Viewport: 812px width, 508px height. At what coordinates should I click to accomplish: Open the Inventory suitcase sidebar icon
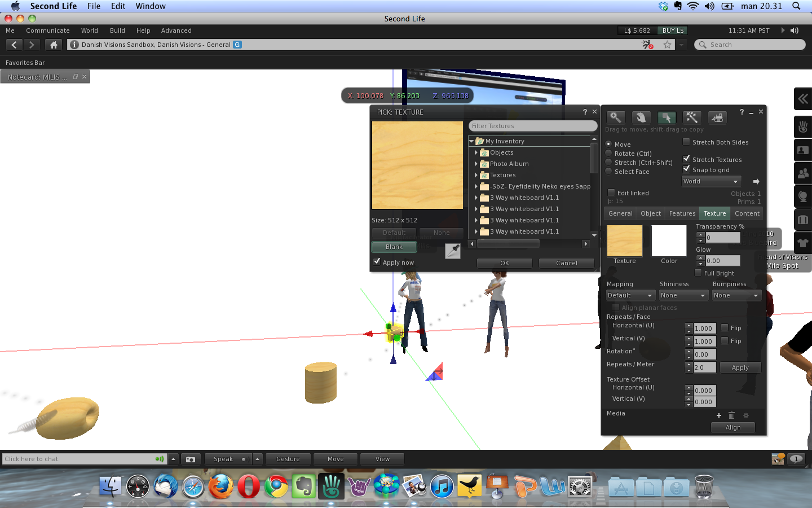tap(802, 220)
